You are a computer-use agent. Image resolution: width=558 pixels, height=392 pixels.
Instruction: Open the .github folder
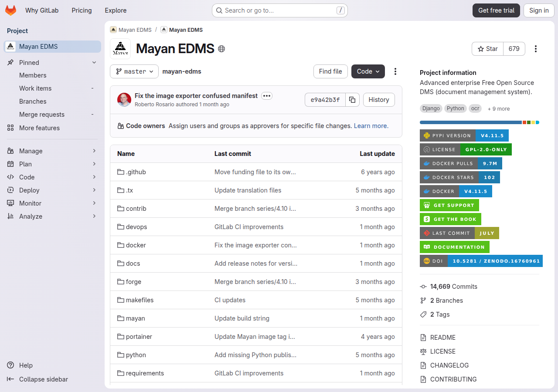136,172
